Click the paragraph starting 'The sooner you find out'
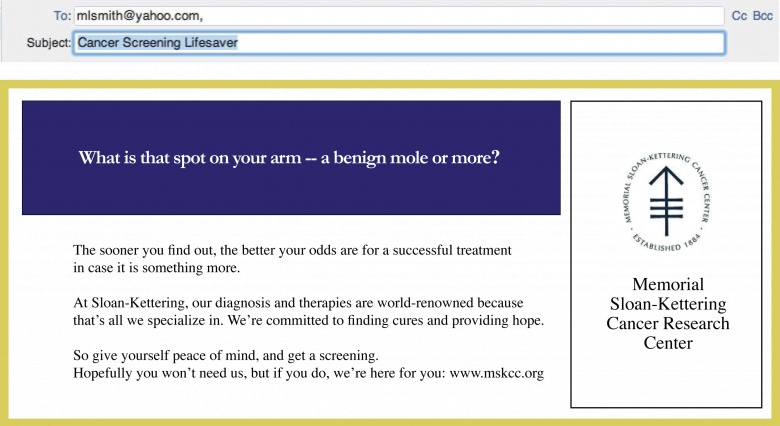Screen dimensions: 780x426 [292, 259]
